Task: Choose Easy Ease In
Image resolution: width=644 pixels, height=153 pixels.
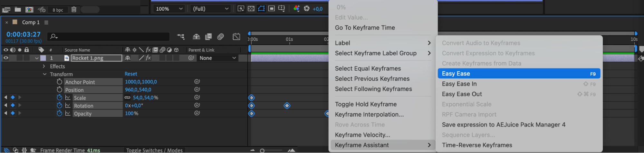Action: tap(519, 84)
